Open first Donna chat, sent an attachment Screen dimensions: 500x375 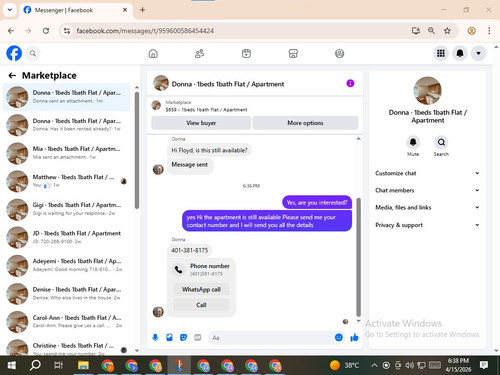66,97
